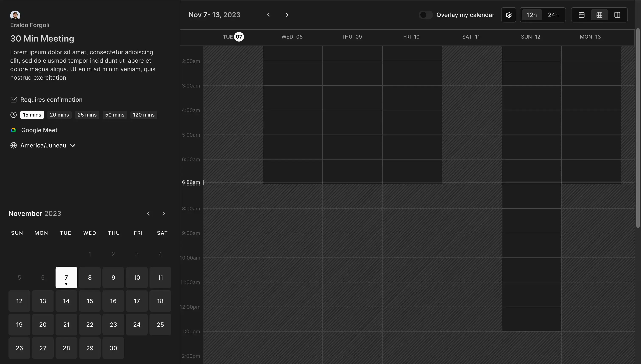Screen dimensions: 641x364
Task: Click Eraldo Forgoli's avatar picture
Action: 15,15
